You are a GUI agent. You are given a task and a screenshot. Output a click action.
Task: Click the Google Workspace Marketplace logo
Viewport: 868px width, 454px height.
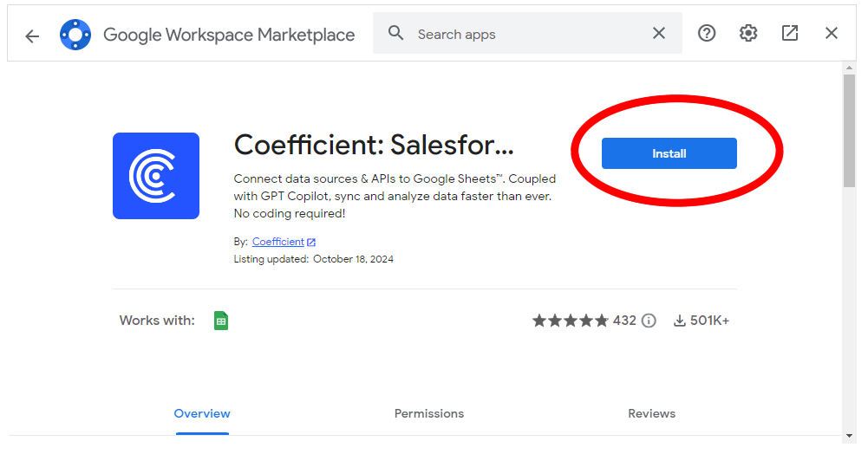point(75,35)
